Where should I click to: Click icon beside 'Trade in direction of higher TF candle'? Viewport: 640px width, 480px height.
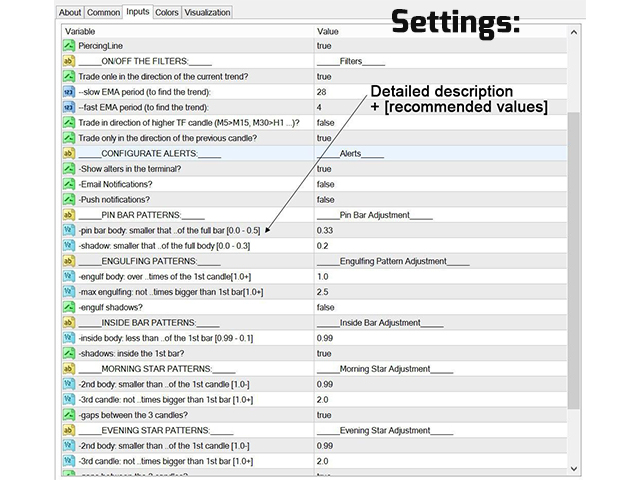coord(69,122)
